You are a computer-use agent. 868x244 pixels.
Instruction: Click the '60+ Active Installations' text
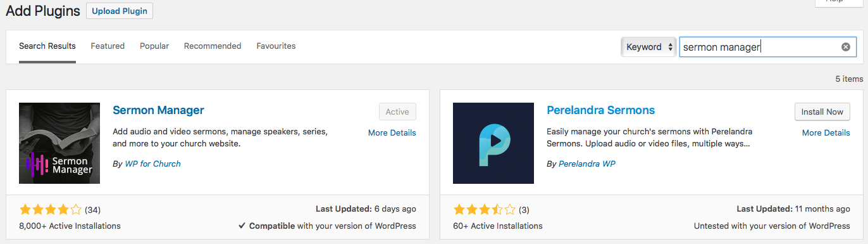pyautogui.click(x=498, y=226)
